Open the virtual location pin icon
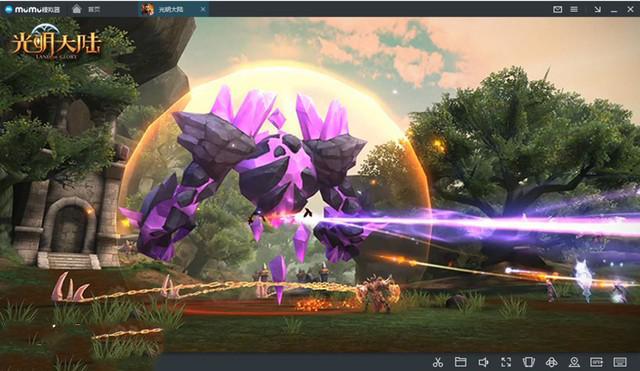This screenshot has height=371, width=640. [x=574, y=362]
